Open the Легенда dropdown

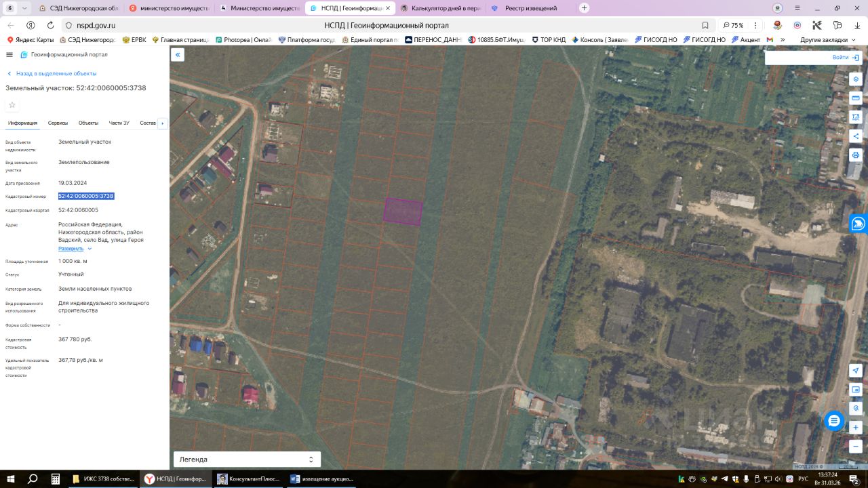tap(247, 460)
